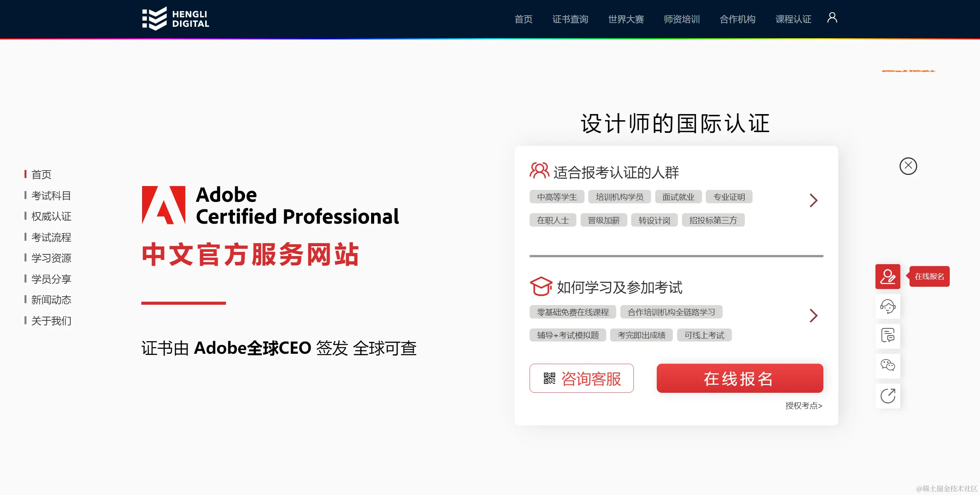Select the 中高等学生 tag
The image size is (980, 495).
[x=556, y=197]
